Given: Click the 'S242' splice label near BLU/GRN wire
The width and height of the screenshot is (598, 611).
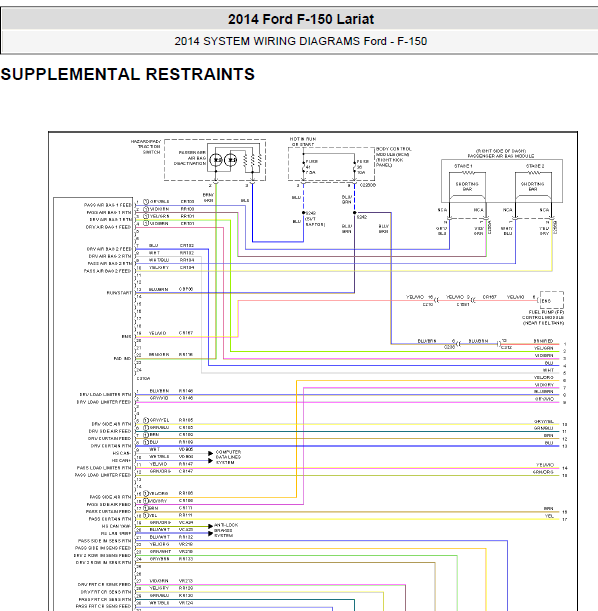Looking at the screenshot, I should (362, 217).
